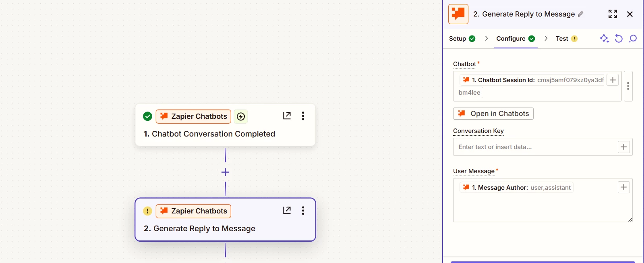This screenshot has width=644, height=263.
Task: Rename the step with the pencil icon
Action: pyautogui.click(x=580, y=14)
